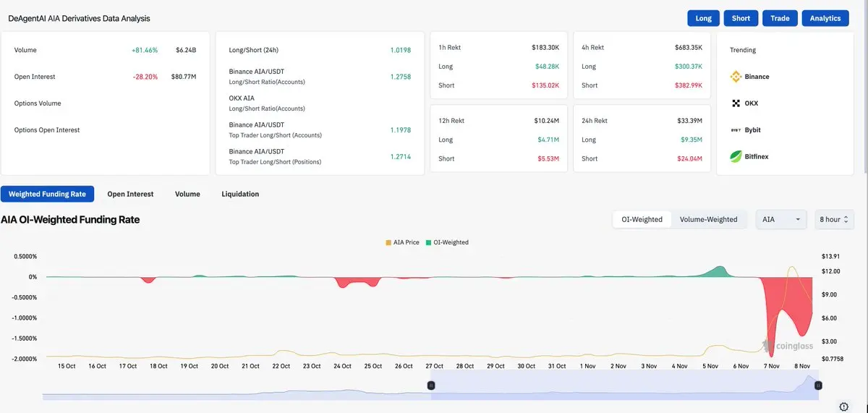
Task: Open the AIA coin dropdown
Action: [781, 219]
